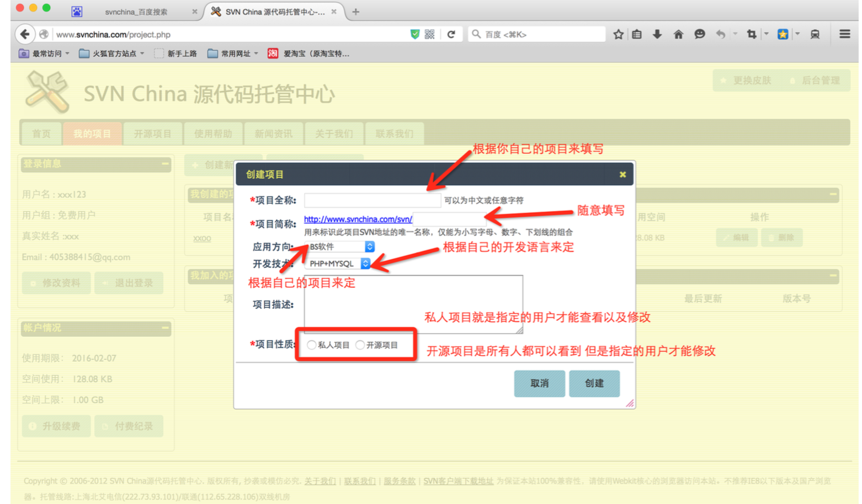862x504 pixels.
Task: Expand the 常用网址 bookmarks folder
Action: click(233, 53)
